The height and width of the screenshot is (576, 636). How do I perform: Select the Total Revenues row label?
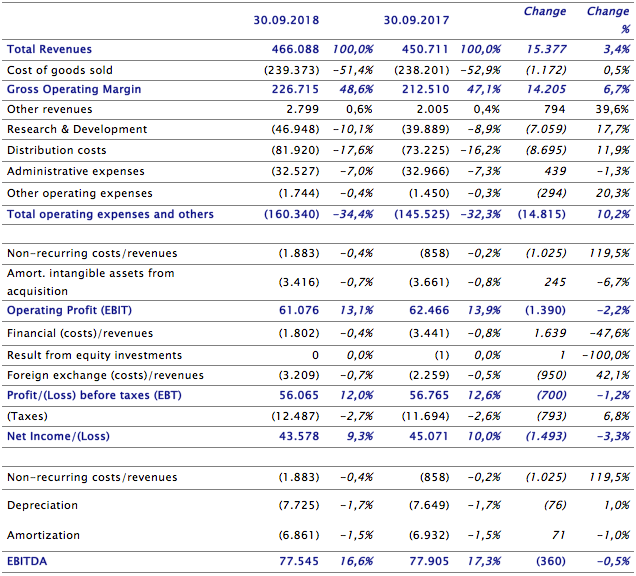click(49, 49)
